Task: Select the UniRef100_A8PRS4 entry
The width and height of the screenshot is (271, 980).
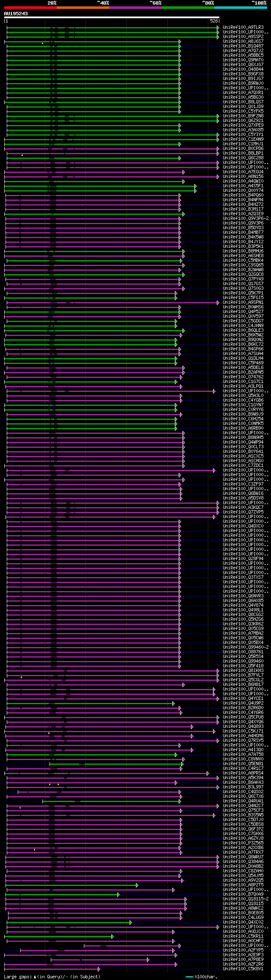Action: [x=243, y=773]
